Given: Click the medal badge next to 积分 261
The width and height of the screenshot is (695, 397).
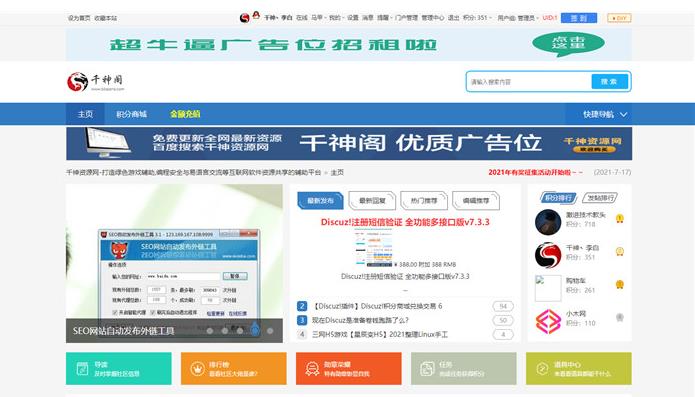Looking at the screenshot, I should click(620, 284).
